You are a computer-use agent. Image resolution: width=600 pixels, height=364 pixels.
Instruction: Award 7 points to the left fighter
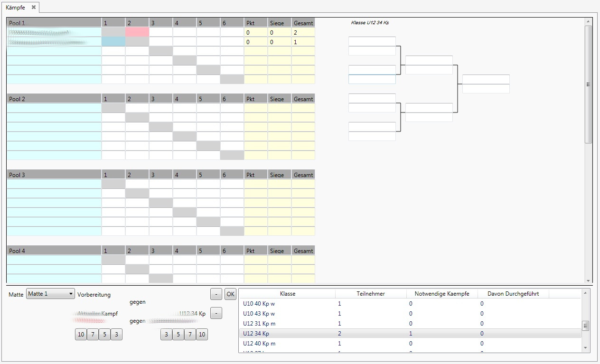93,335
